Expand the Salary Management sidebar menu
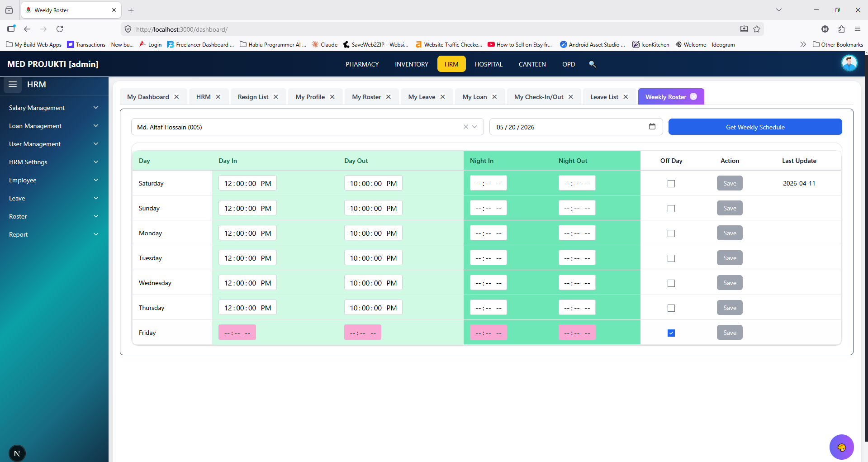The image size is (868, 462). pos(54,108)
